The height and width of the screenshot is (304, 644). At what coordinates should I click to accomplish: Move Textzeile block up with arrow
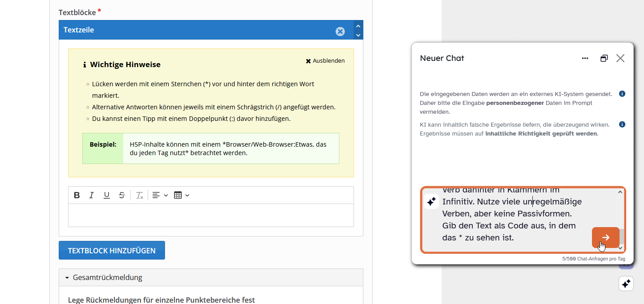click(358, 26)
